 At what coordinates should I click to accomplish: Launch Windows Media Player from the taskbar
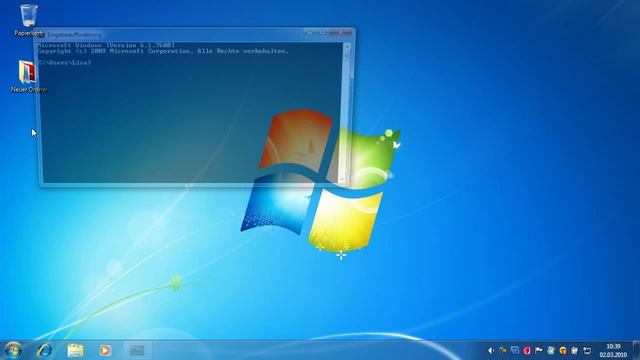pyautogui.click(x=105, y=350)
